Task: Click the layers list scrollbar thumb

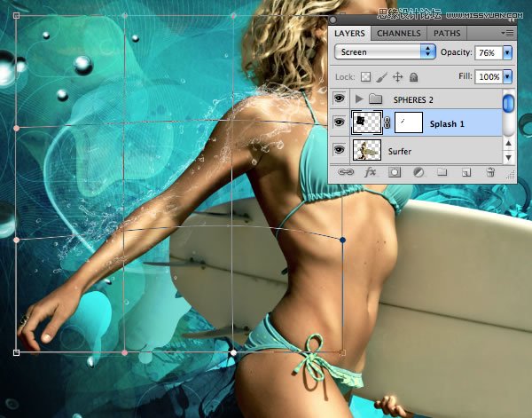Action: pyautogui.click(x=508, y=104)
